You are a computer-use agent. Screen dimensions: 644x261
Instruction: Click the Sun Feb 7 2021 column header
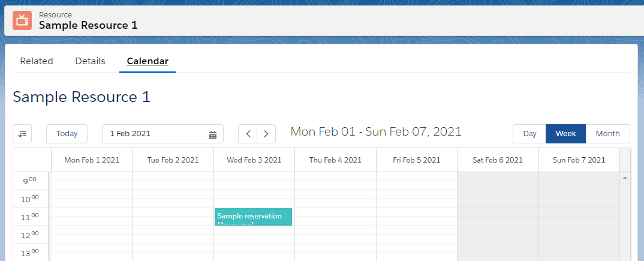point(579,160)
